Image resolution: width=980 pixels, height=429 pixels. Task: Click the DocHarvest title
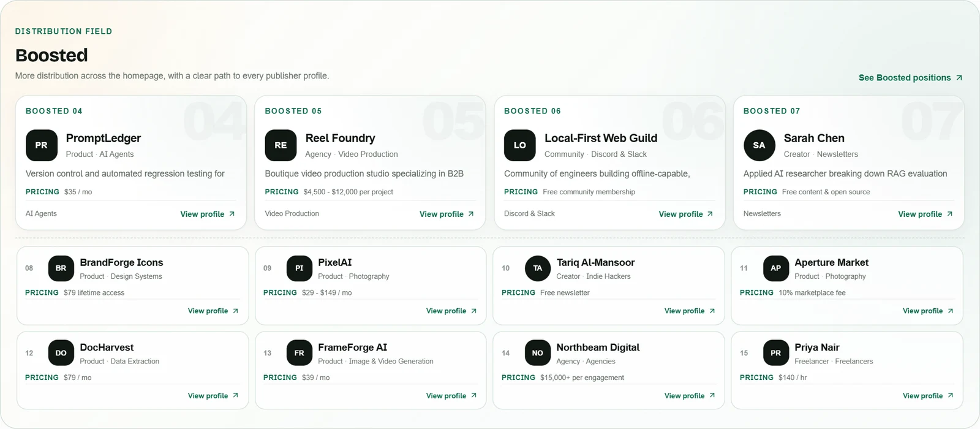pos(107,347)
